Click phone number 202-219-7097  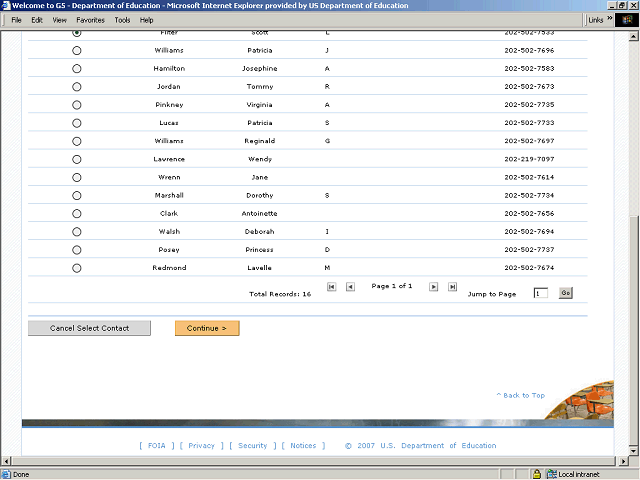pos(529,159)
